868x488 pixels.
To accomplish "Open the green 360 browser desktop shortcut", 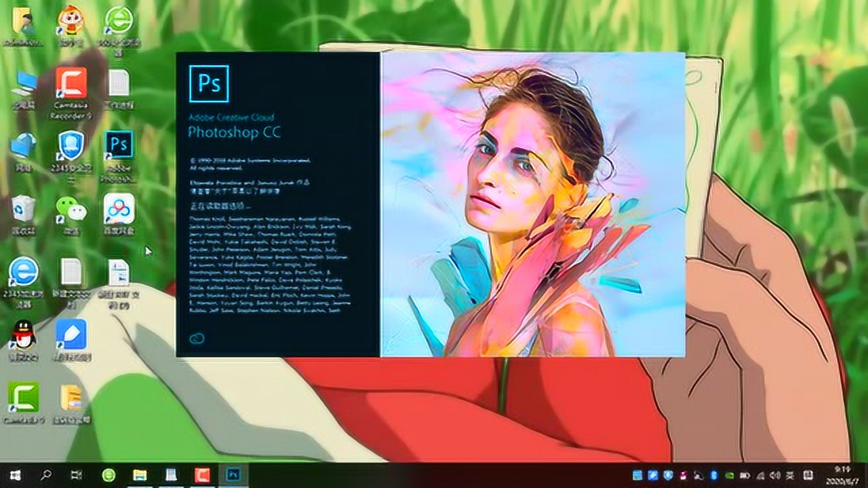I will pos(119,30).
